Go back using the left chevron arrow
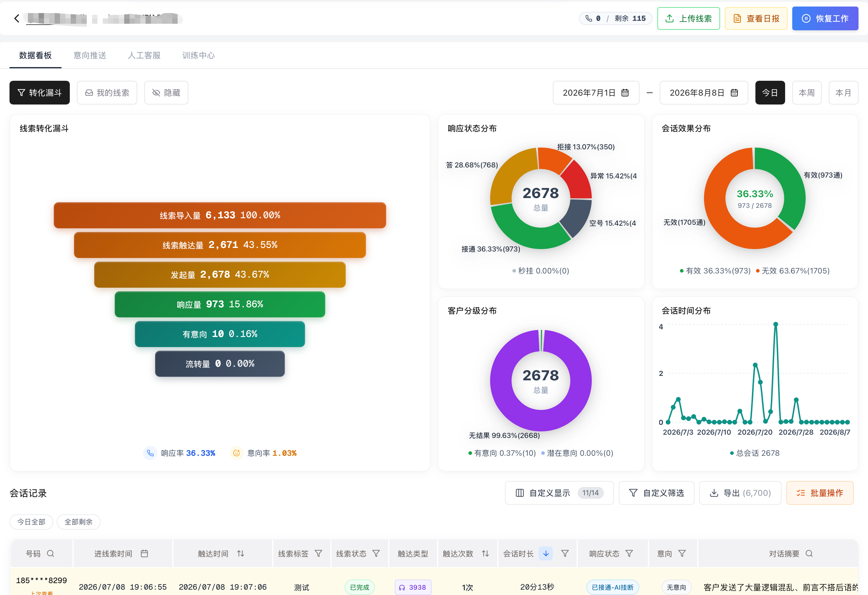Screen dimensions: 868x595 [x=16, y=18]
